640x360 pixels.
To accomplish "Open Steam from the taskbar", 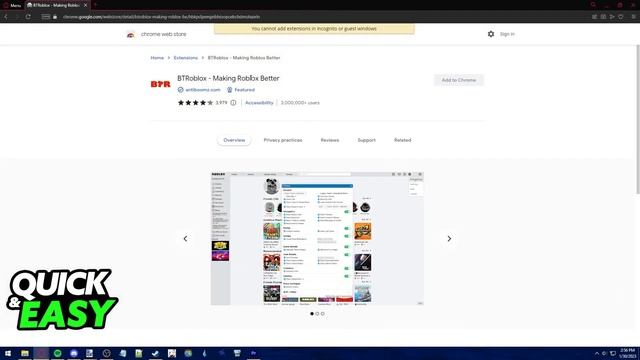I will click(x=155, y=353).
